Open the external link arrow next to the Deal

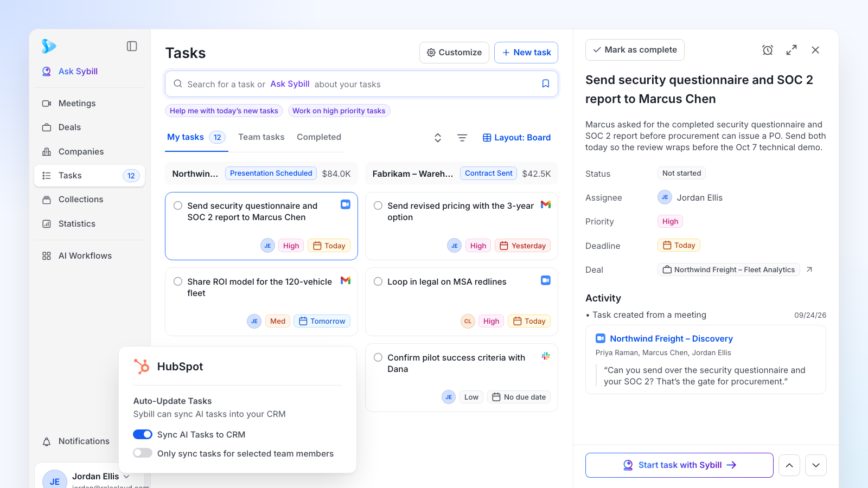click(x=809, y=269)
